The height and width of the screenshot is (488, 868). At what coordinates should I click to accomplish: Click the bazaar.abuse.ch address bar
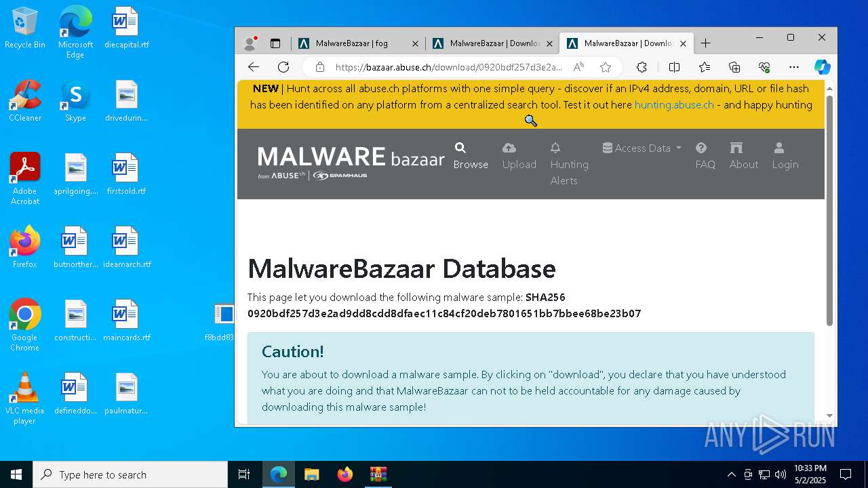449,67
